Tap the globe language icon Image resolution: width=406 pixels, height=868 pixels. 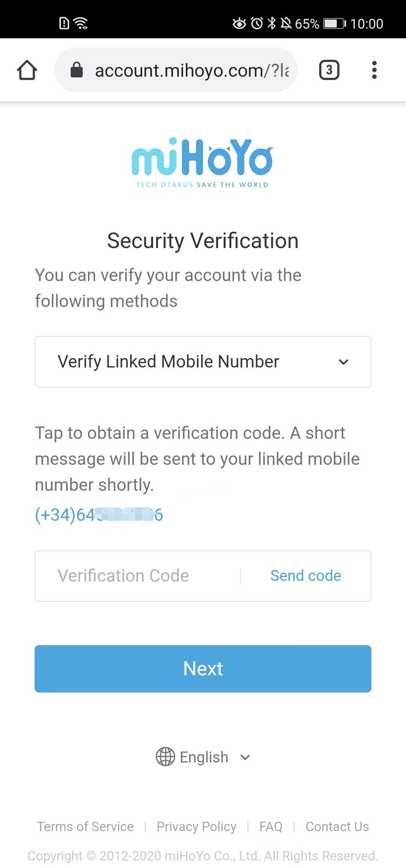coord(165,757)
